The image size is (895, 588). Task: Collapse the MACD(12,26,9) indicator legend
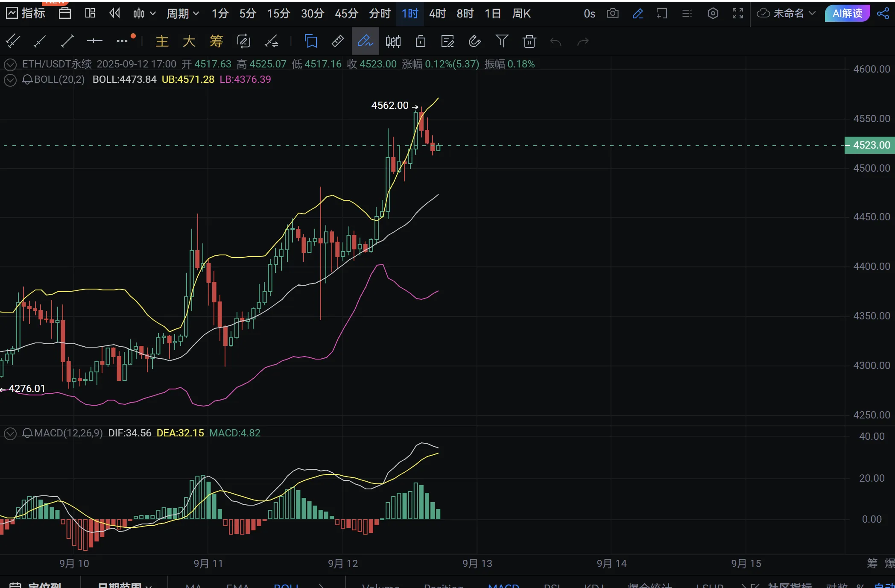[x=10, y=433]
